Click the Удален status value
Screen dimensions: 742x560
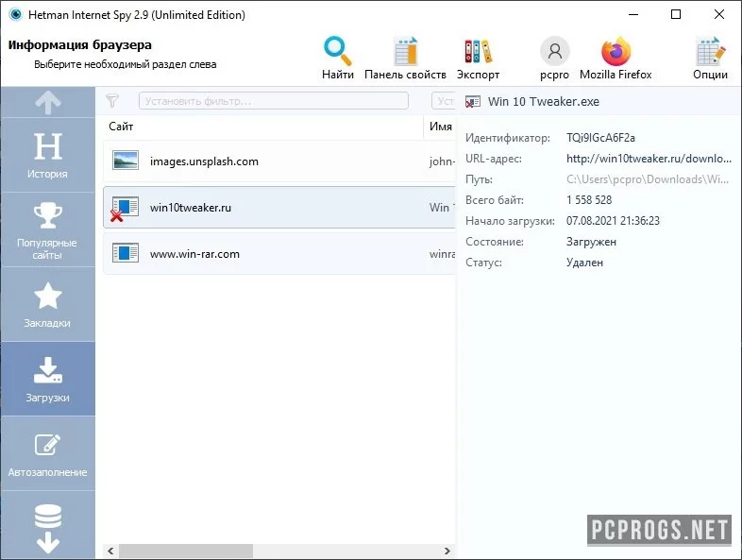tap(584, 263)
